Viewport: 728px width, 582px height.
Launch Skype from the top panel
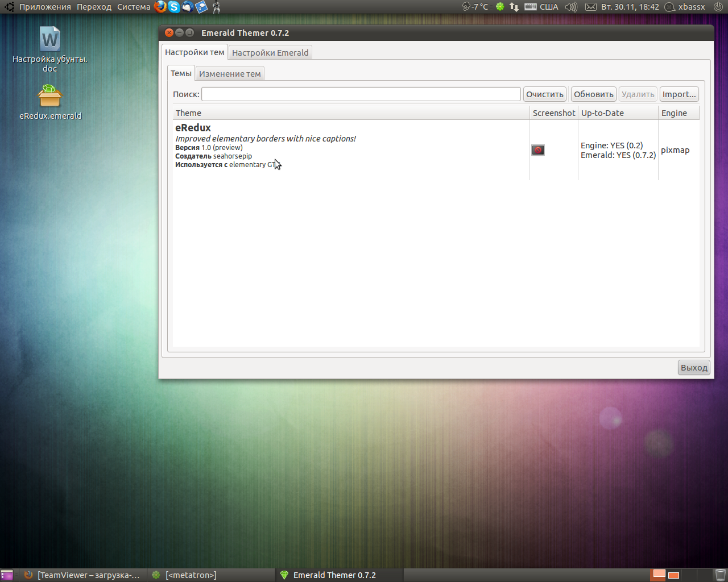[x=174, y=7]
